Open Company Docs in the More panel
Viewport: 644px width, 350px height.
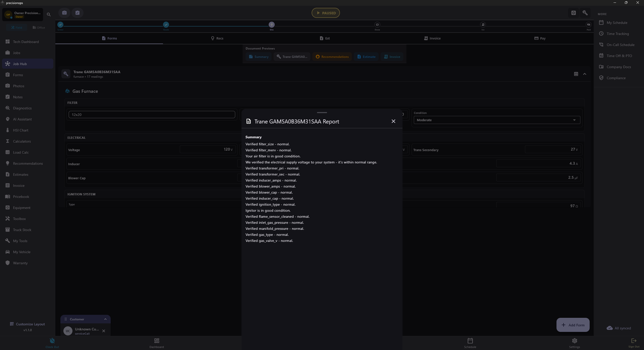[619, 67]
